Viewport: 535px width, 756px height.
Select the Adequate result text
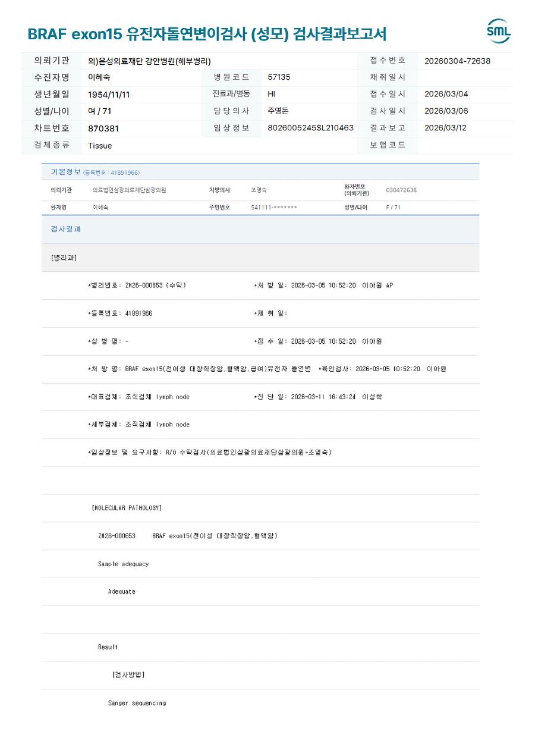pos(121,592)
